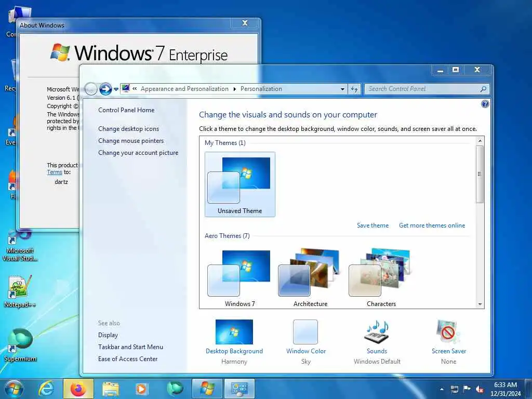Click Get more themes online
The width and height of the screenshot is (532, 399).
(x=432, y=225)
